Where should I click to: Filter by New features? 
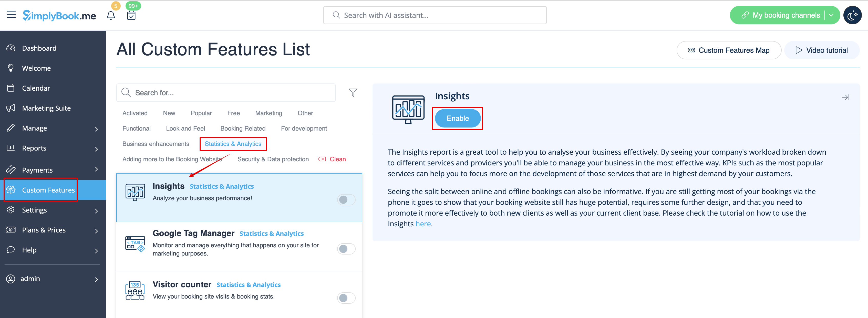[x=169, y=113]
